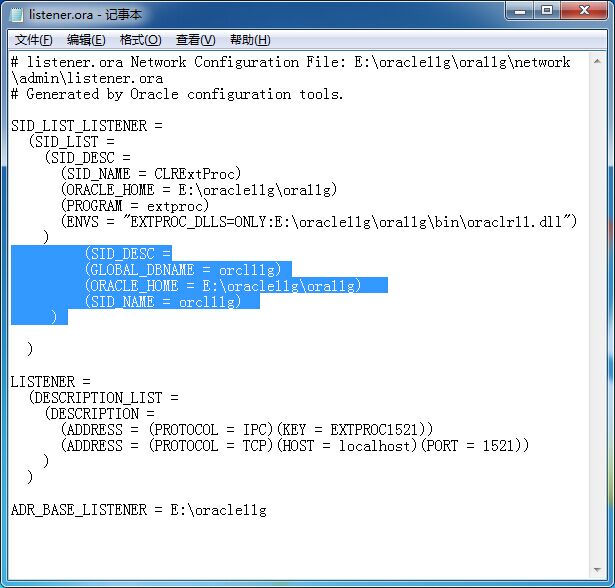Click the line 'SID_LIST_LISTENER ='
Viewport: 615px width, 588px height.
click(x=87, y=126)
